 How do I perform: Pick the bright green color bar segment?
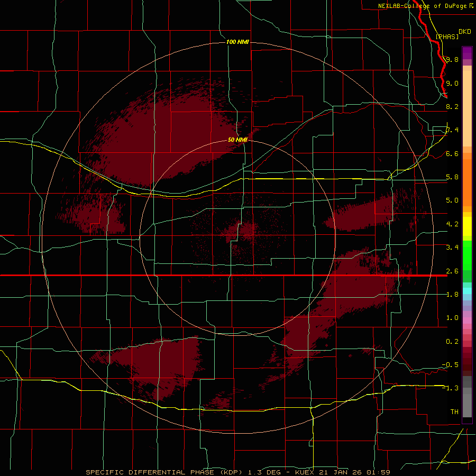pyautogui.click(x=467, y=255)
